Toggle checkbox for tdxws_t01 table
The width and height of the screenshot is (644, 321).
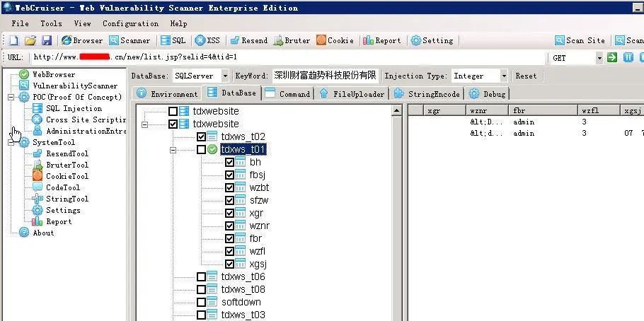coord(201,149)
